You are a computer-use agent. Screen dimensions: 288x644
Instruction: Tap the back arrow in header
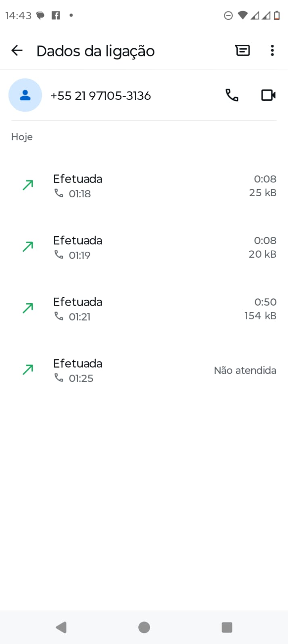pyautogui.click(x=17, y=51)
